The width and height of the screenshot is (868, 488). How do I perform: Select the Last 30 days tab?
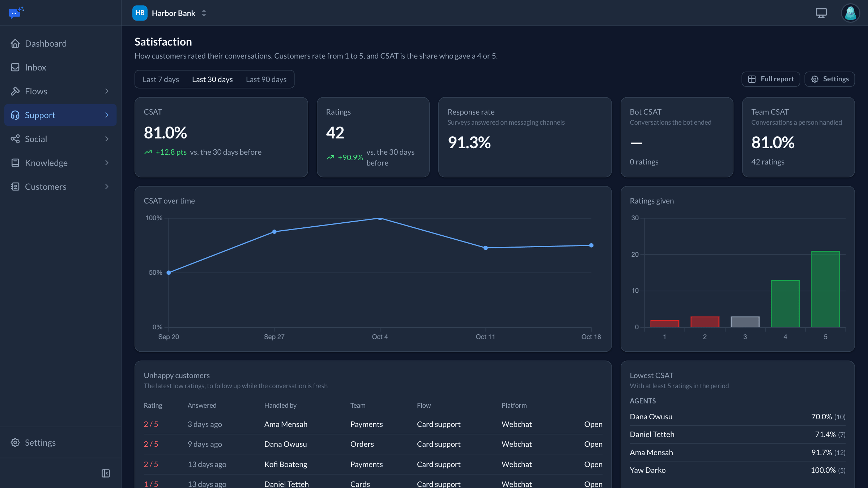212,80
